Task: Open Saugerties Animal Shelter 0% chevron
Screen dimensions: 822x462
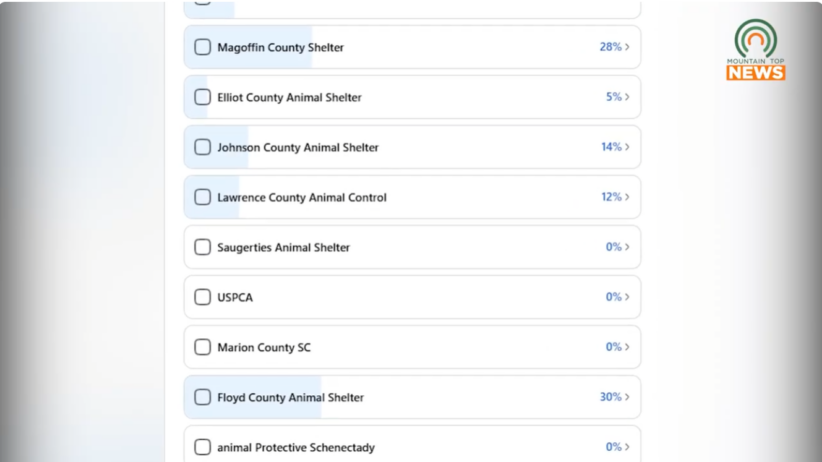Action: point(627,247)
